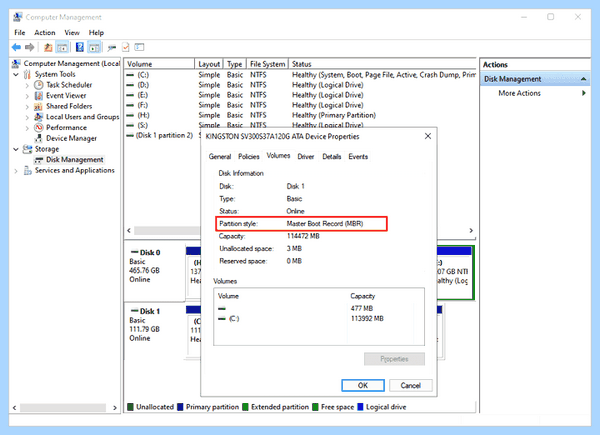Open the Action menu
Viewport: 600px width, 435px height.
coord(45,33)
